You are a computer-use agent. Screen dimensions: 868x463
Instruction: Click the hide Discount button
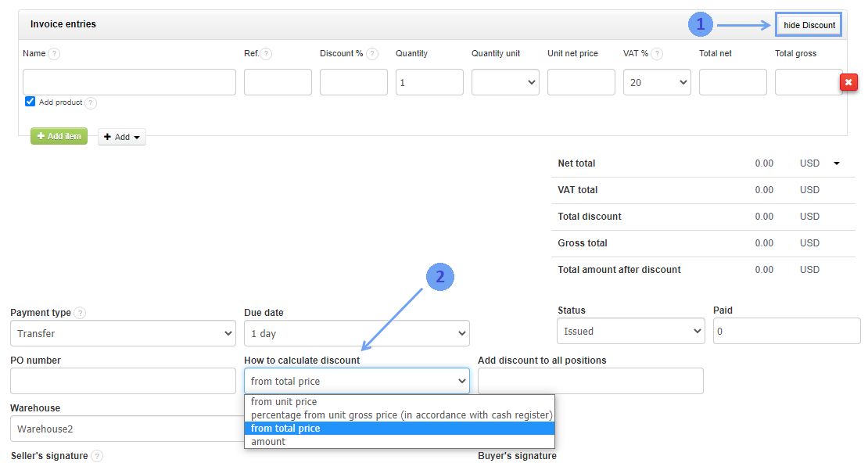[809, 25]
